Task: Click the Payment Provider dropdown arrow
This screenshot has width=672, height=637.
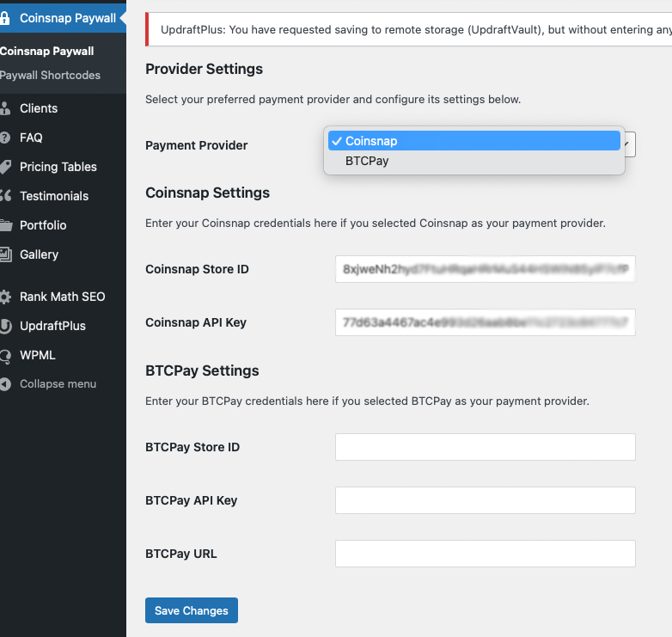Action: click(x=630, y=144)
